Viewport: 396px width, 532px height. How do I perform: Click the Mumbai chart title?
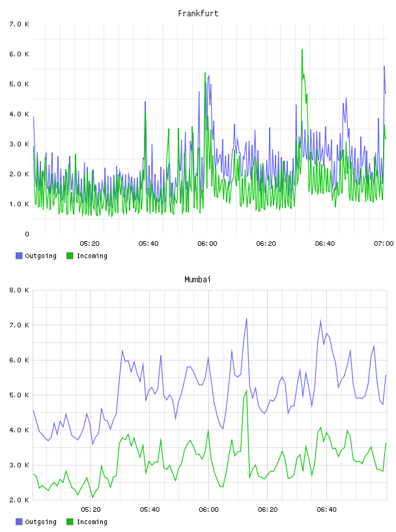click(197, 280)
